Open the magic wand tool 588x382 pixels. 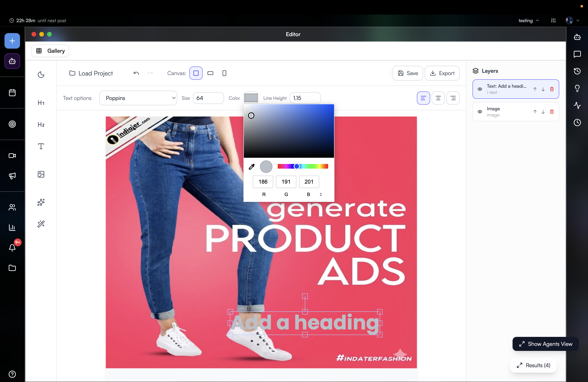(x=41, y=224)
